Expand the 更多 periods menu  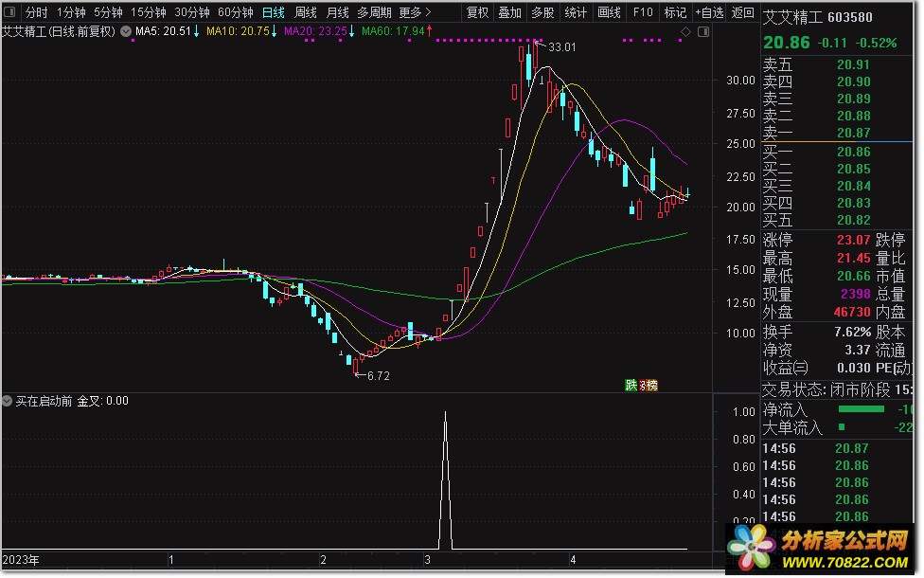tap(415, 12)
